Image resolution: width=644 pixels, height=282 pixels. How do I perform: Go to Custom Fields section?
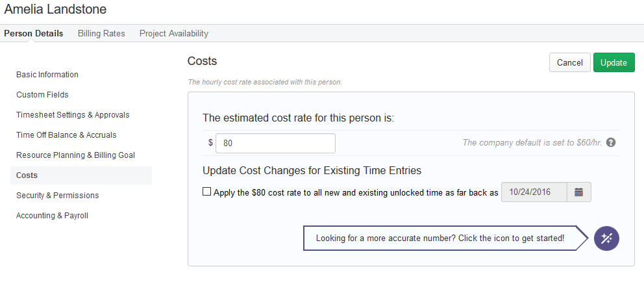click(x=42, y=95)
